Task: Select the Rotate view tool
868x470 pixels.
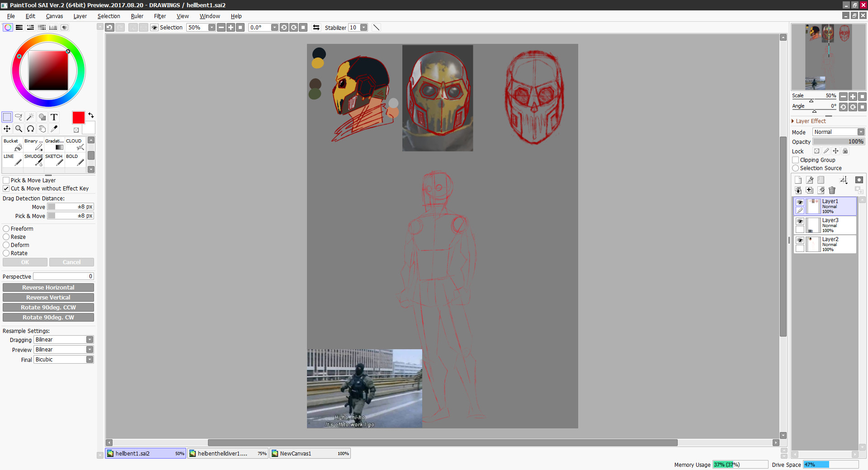Action: (30, 129)
